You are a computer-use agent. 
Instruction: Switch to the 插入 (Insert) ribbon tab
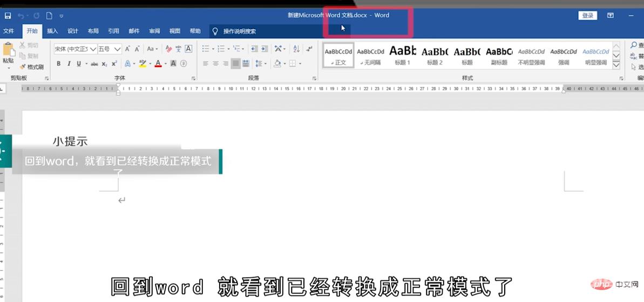(x=52, y=31)
